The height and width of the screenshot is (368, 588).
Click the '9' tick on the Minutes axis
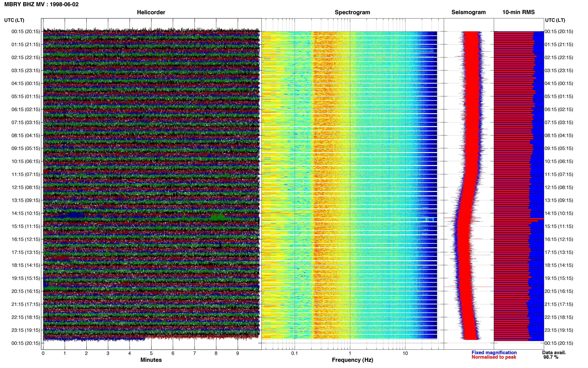point(238,353)
